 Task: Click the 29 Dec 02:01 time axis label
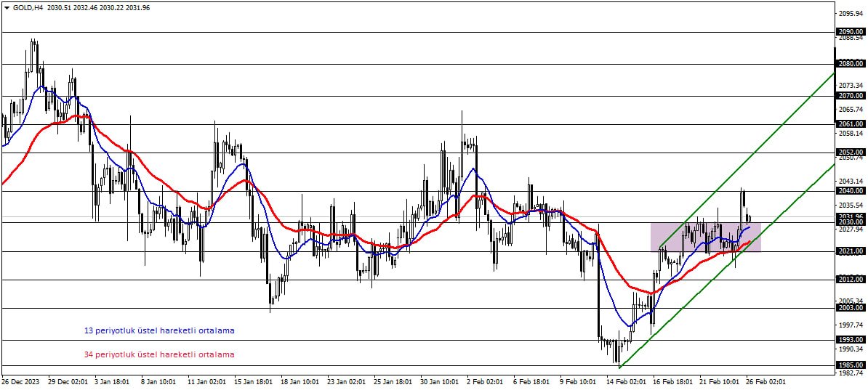pyautogui.click(x=68, y=382)
